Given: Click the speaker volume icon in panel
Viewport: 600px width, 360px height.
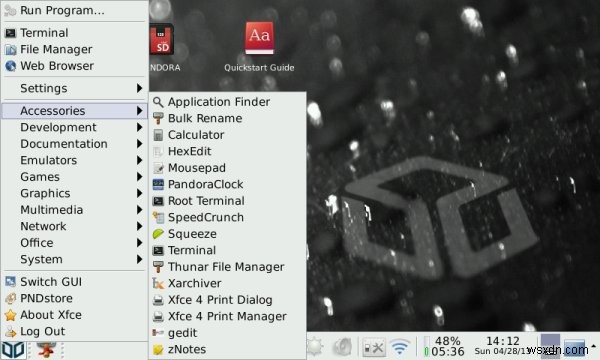Looking at the screenshot, I should click(342, 347).
